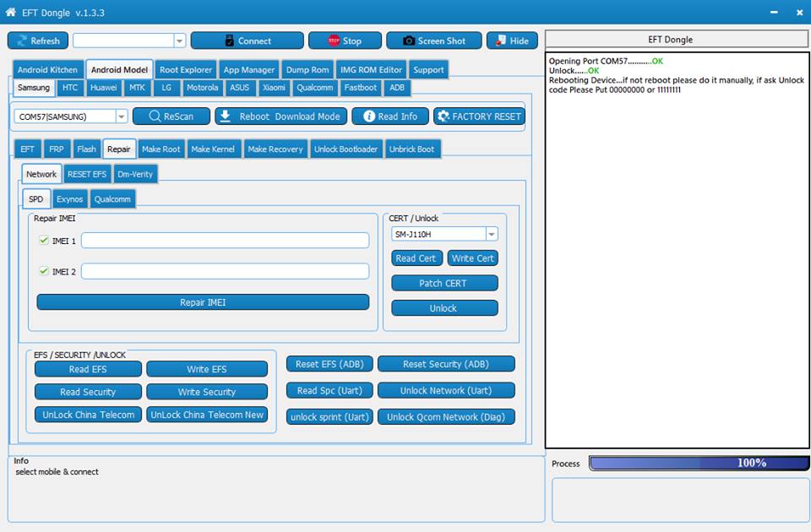Click the Write EFS button
Viewport: 811px width, 532px height.
click(x=207, y=369)
